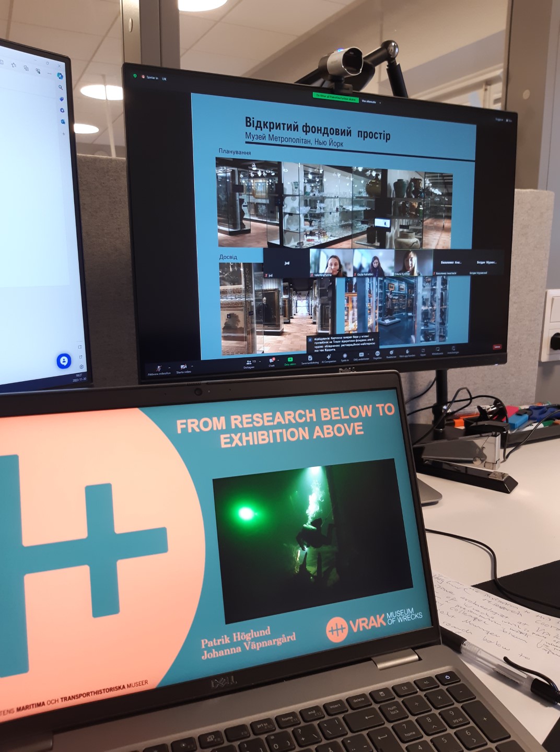This screenshot has width=560, height=752.
Task: Click laptop slide title FROM RESEARCH BELOW TO
Action: [x=285, y=419]
